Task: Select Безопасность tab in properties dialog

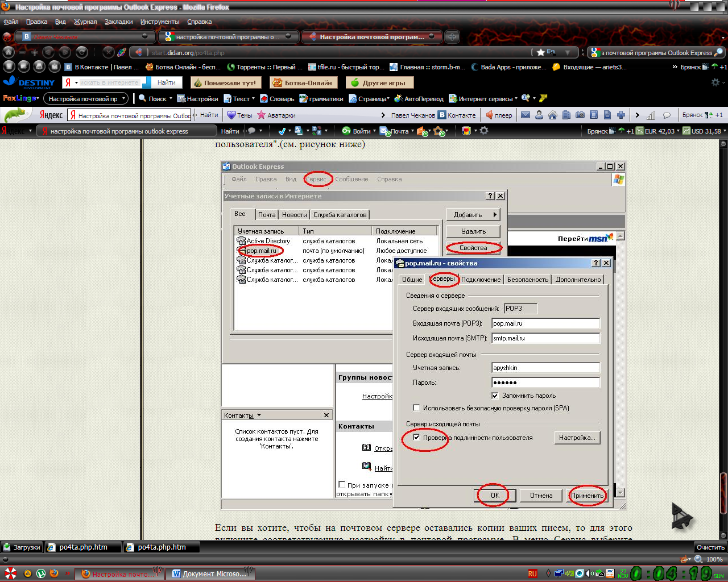Action: coord(528,280)
